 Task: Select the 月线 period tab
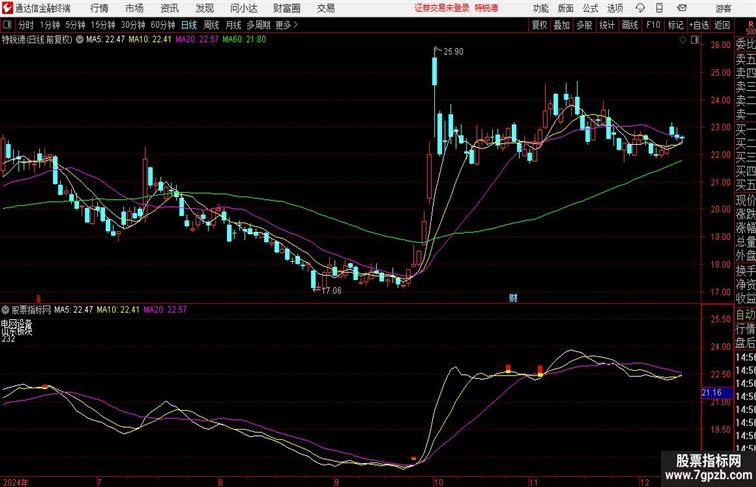point(233,25)
